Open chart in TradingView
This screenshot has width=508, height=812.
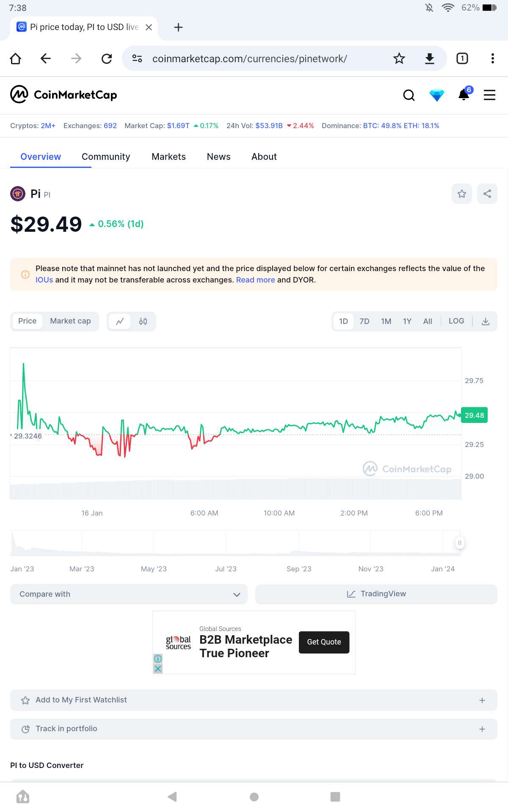tap(376, 594)
